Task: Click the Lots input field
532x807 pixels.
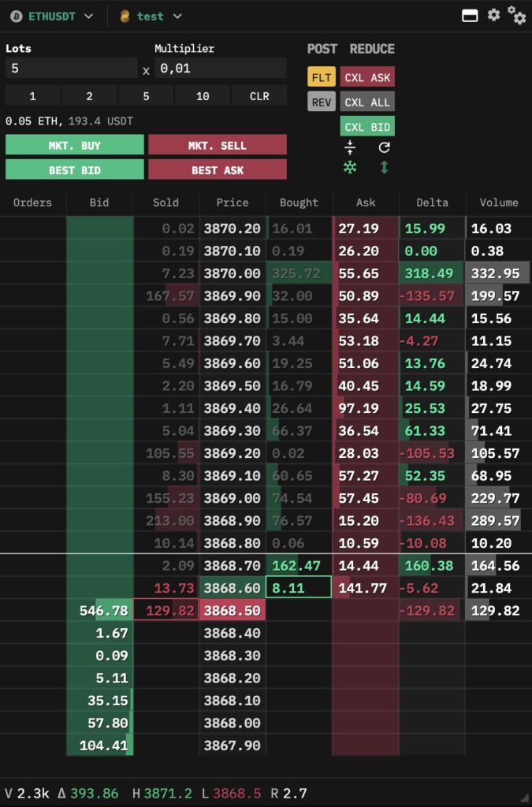Action: tap(71, 69)
